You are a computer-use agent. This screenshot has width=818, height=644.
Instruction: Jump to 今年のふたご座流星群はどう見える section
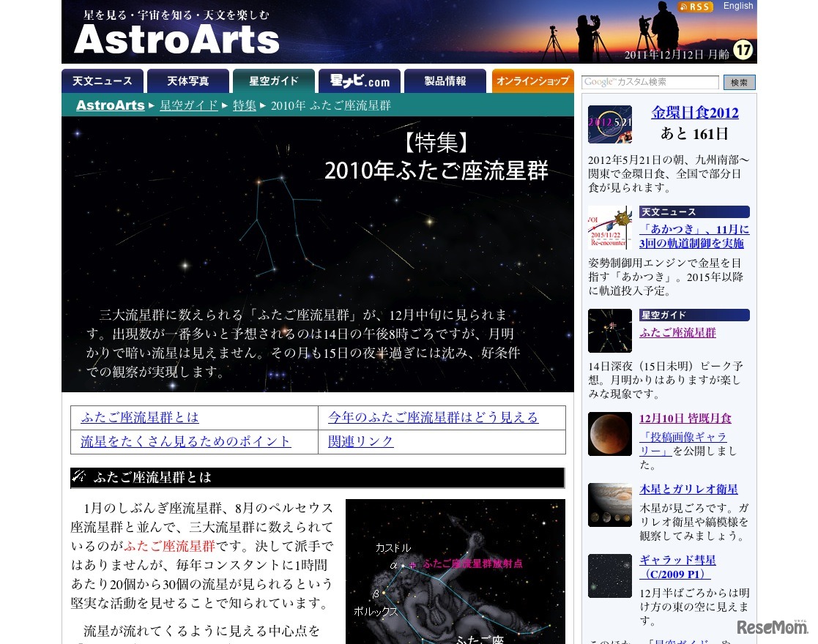[433, 417]
